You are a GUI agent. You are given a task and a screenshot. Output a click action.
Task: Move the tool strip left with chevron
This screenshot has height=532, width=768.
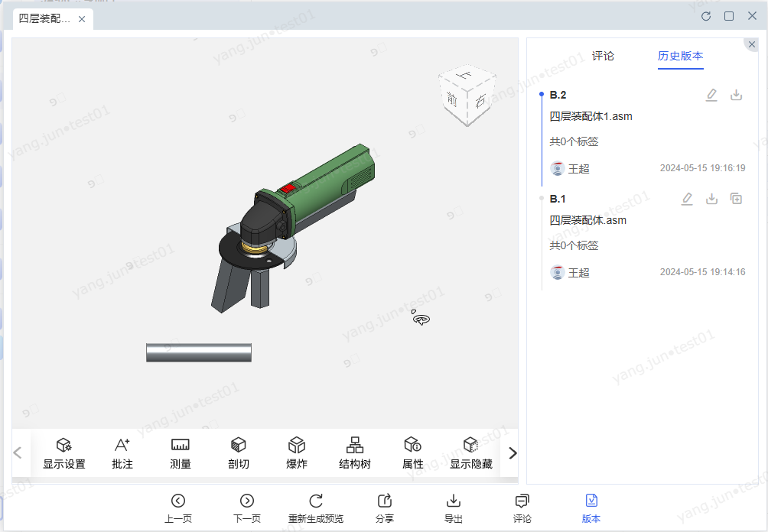tap(18, 453)
